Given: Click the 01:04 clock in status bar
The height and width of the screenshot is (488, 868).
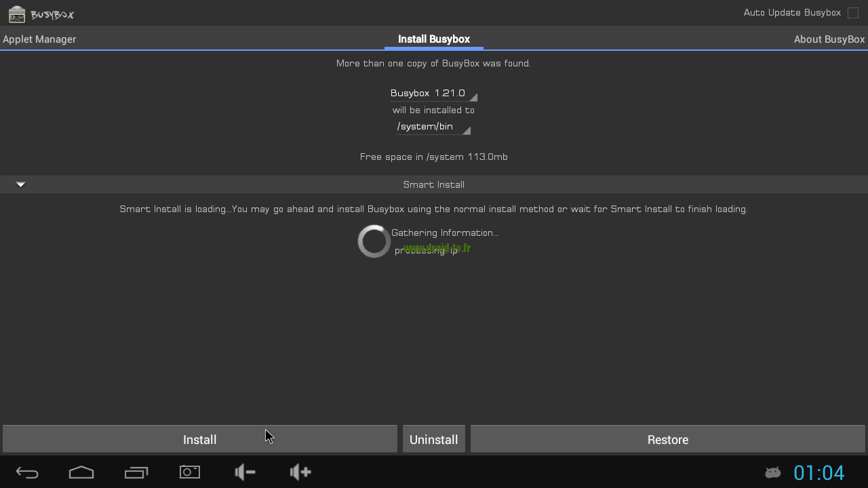Looking at the screenshot, I should (x=818, y=472).
